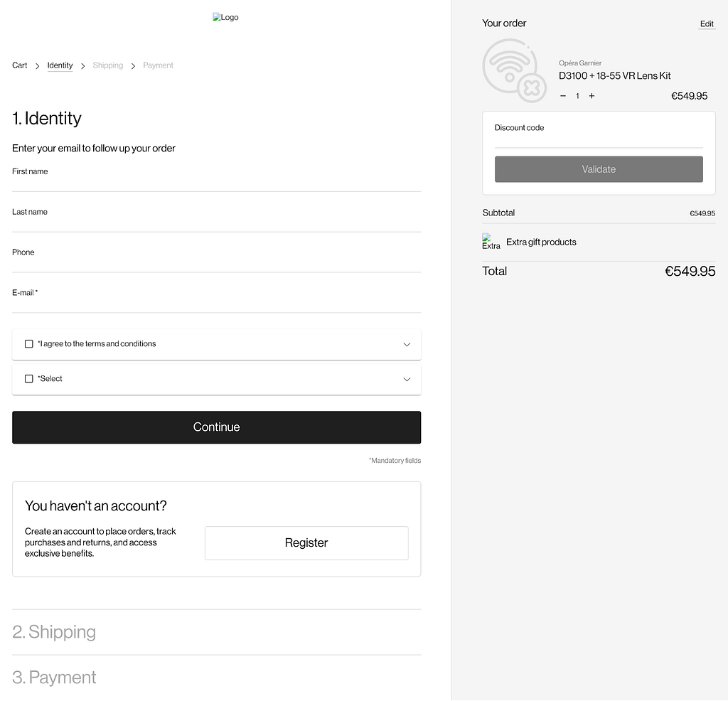Decrease quantity with the minus icon

tap(563, 96)
